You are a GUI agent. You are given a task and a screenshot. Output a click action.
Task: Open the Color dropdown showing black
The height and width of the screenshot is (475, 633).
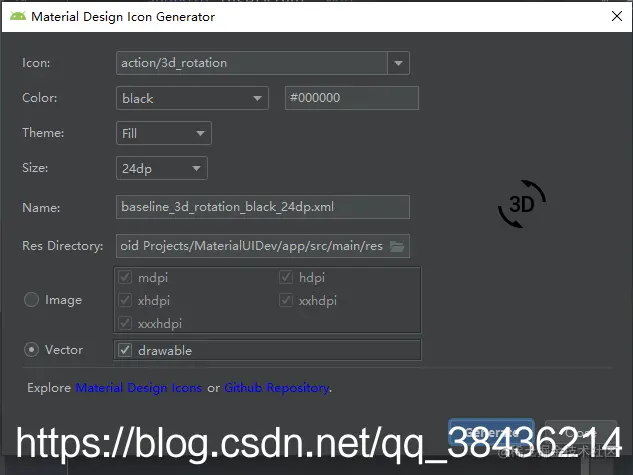point(192,98)
